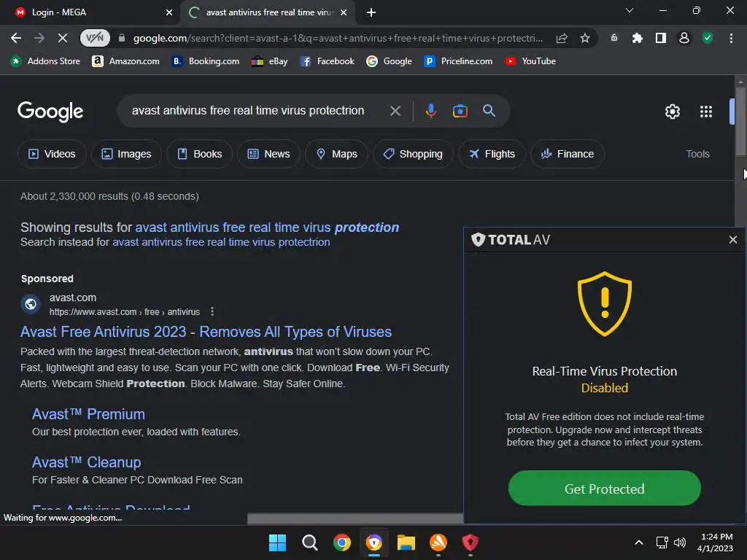This screenshot has height=560, width=747.
Task: Open File Explorer from the taskbar
Action: 406,542
